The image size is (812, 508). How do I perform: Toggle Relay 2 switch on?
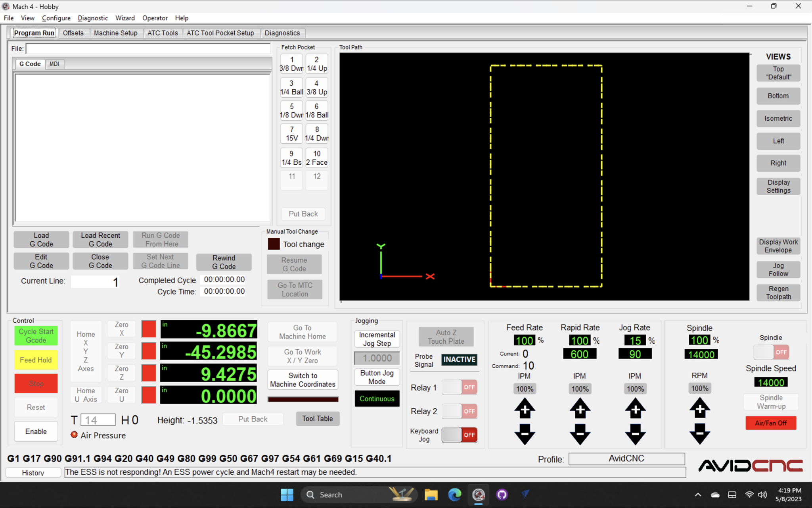pos(460,411)
